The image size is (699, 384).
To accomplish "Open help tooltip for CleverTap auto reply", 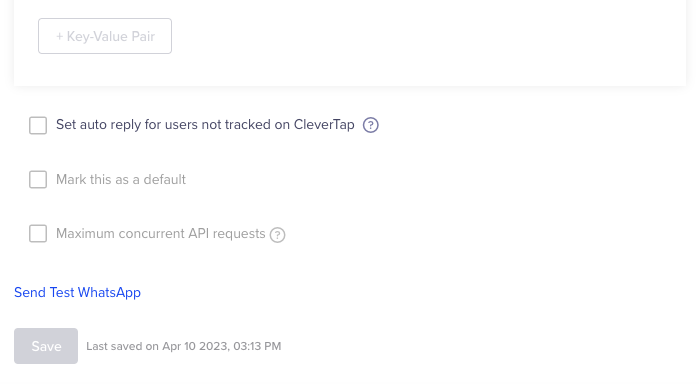I will tap(370, 125).
